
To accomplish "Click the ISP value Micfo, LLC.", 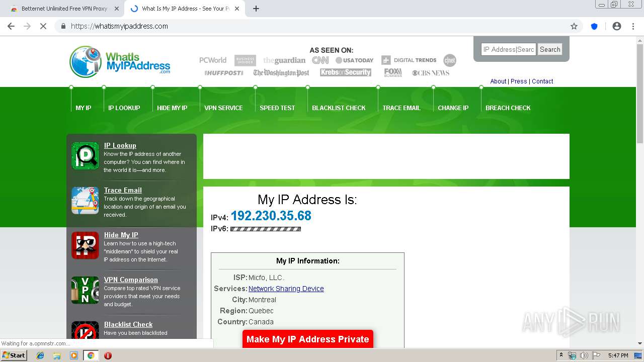I will pos(266,278).
